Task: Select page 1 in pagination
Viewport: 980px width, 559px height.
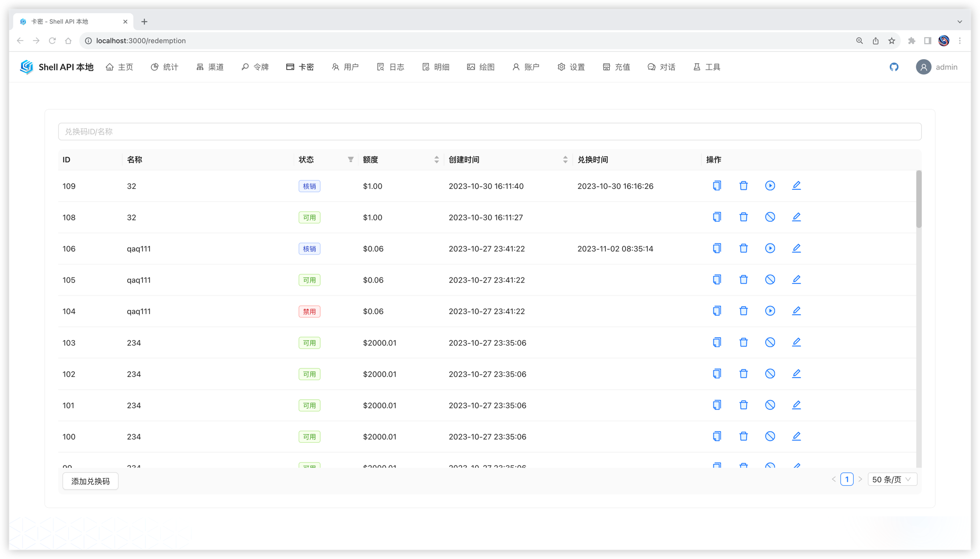Action: point(847,479)
